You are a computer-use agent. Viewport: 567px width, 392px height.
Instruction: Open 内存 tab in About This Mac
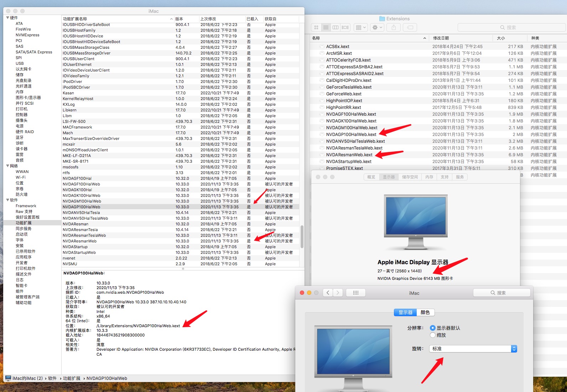tap(430, 177)
